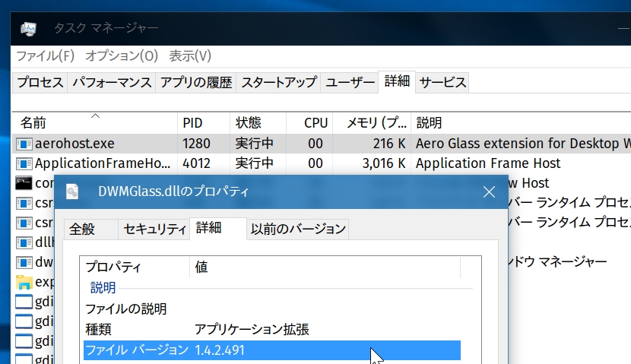
Task: Click the version value 1.4.2.491
Action: (x=220, y=350)
